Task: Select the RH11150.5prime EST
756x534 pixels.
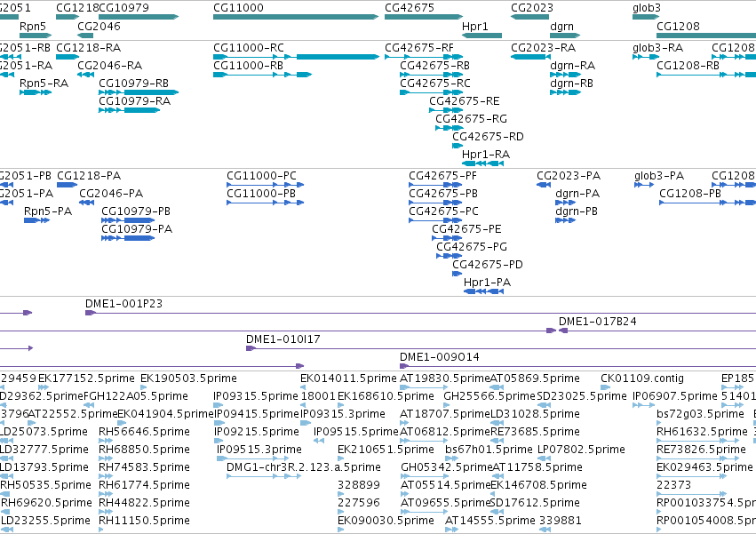Action: [100, 530]
